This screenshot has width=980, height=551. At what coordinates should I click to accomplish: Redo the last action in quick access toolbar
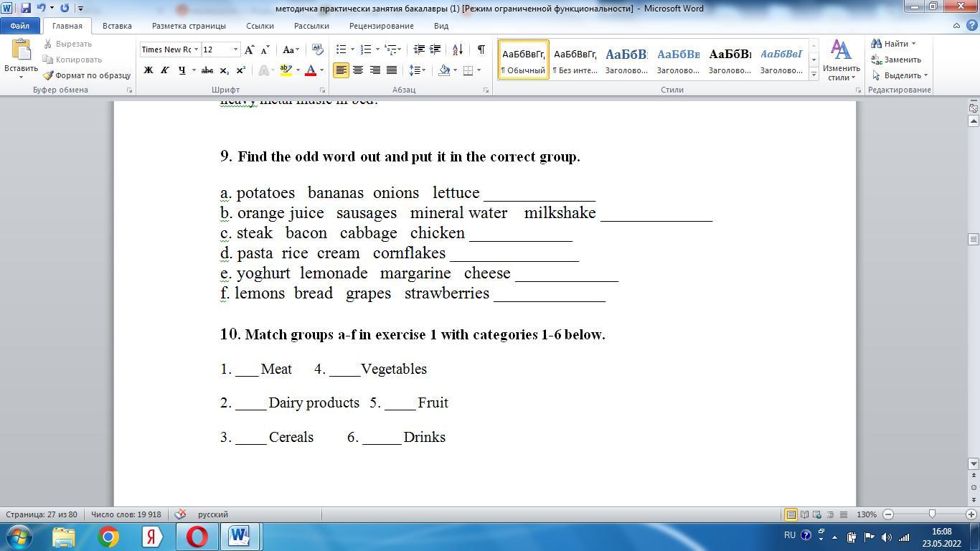click(65, 8)
